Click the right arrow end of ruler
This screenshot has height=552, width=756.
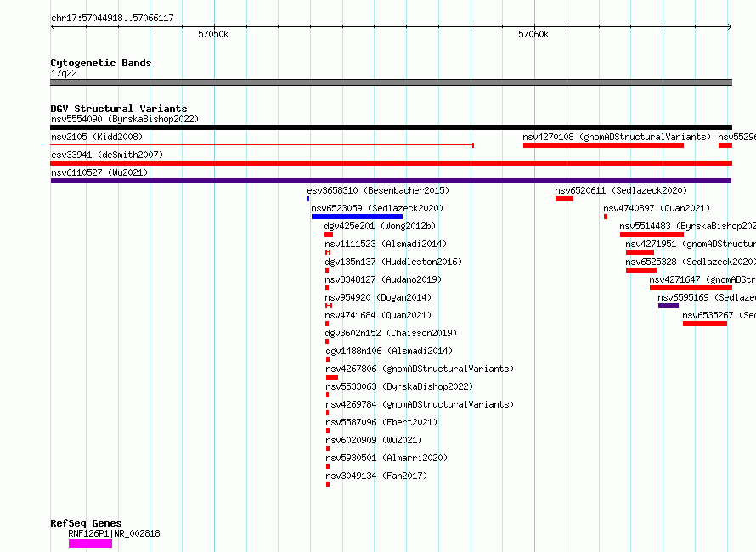pyautogui.click(x=730, y=26)
